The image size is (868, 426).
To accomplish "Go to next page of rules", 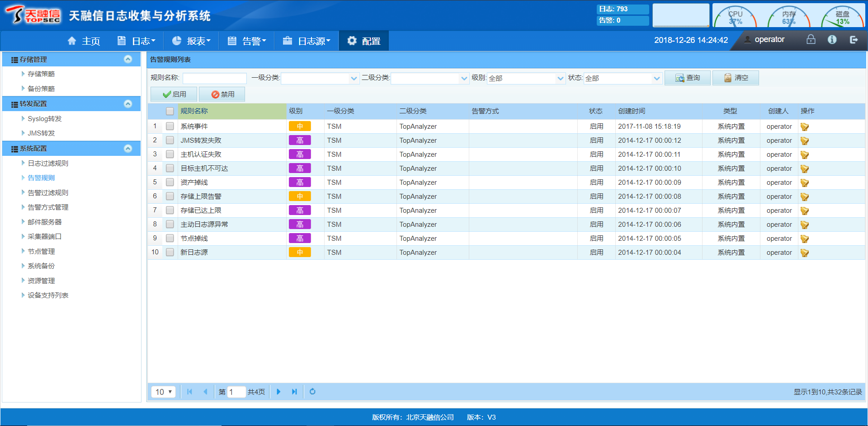I will pyautogui.click(x=278, y=392).
